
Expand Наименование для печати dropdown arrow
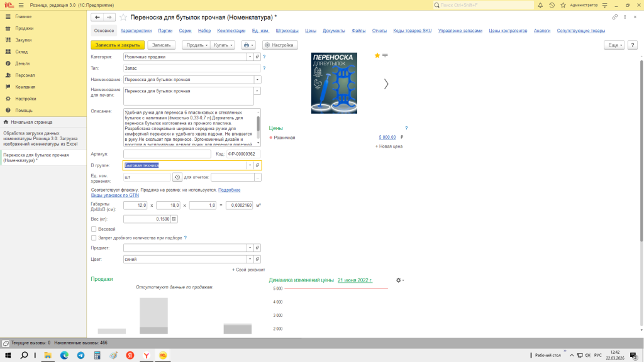pyautogui.click(x=257, y=91)
